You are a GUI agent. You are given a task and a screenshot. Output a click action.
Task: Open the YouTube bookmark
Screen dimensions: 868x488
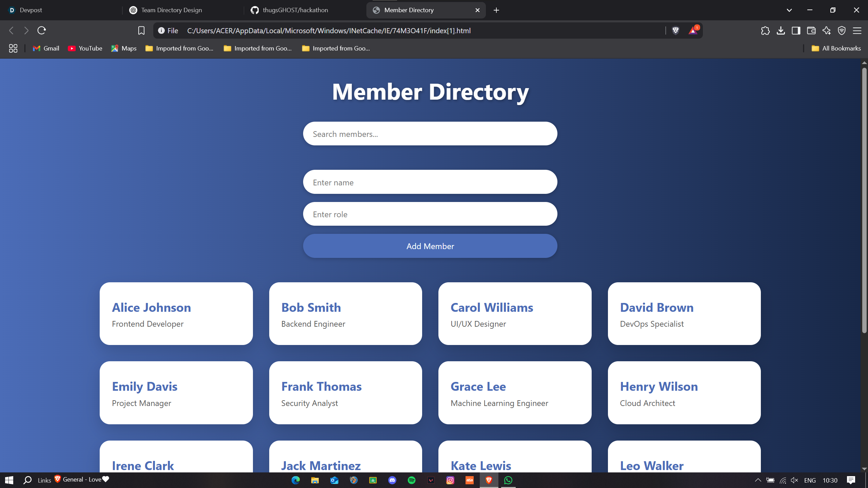tap(85, 48)
